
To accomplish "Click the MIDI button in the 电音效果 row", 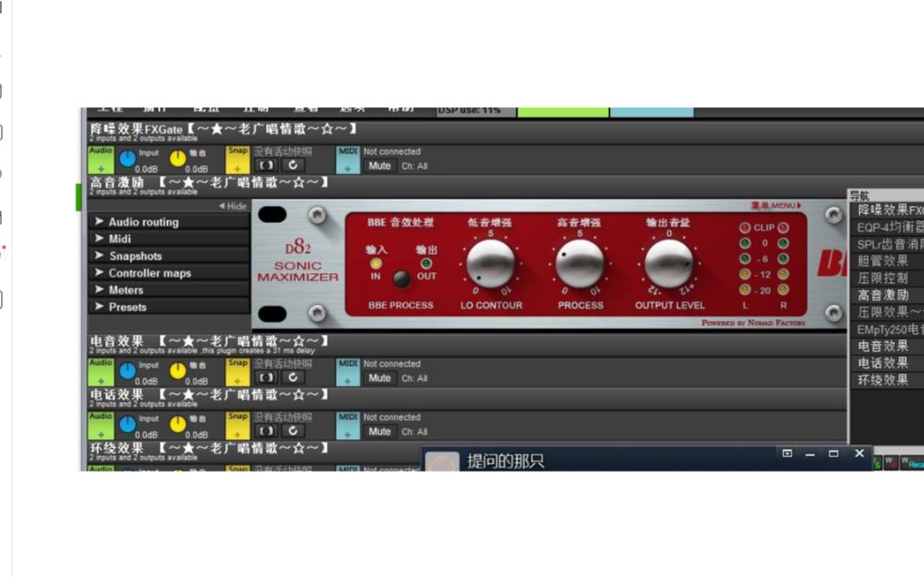I will [348, 372].
